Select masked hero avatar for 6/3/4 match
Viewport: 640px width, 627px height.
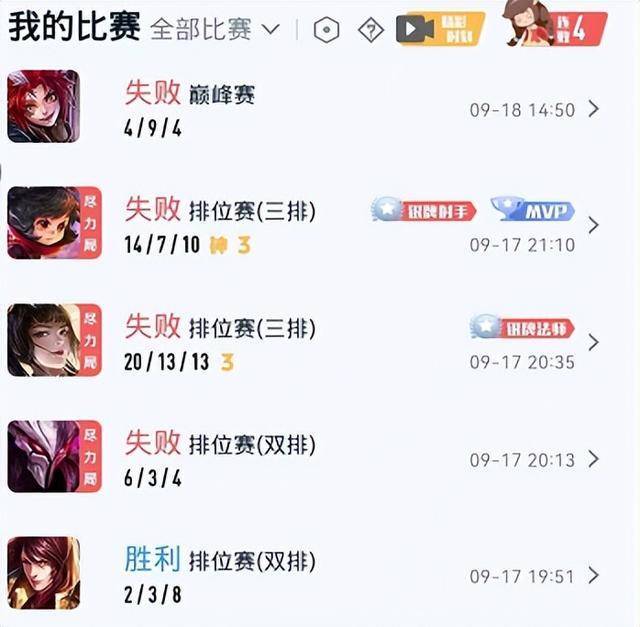(x=54, y=456)
